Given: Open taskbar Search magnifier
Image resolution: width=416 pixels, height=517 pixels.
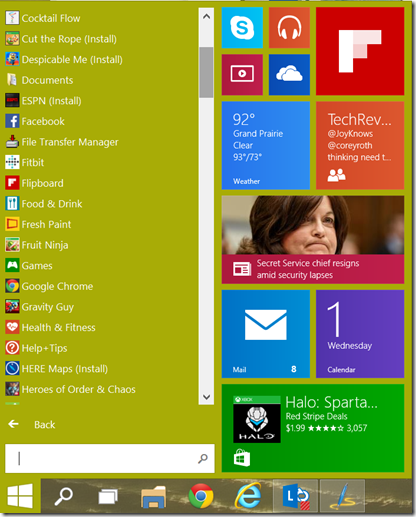Looking at the screenshot, I should [x=63, y=496].
